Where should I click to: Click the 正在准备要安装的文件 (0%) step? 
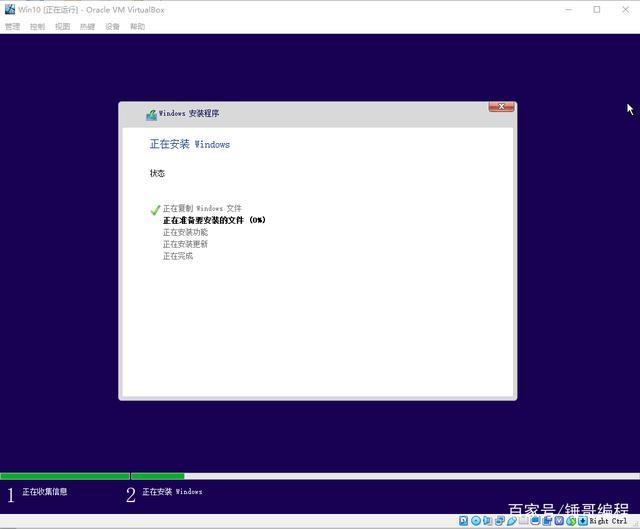(214, 220)
